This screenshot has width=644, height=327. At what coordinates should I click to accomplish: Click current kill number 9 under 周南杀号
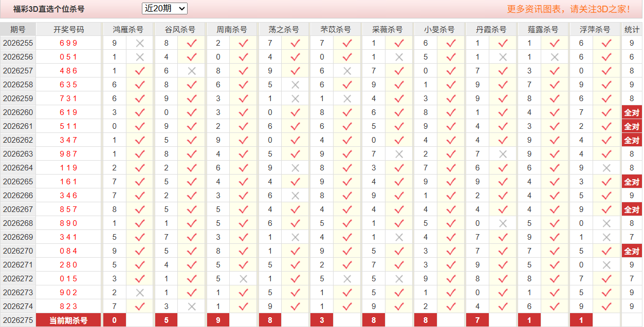coord(218,320)
